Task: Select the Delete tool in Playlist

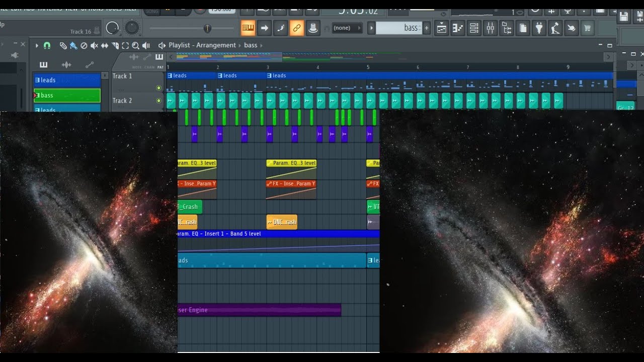Action: point(84,45)
